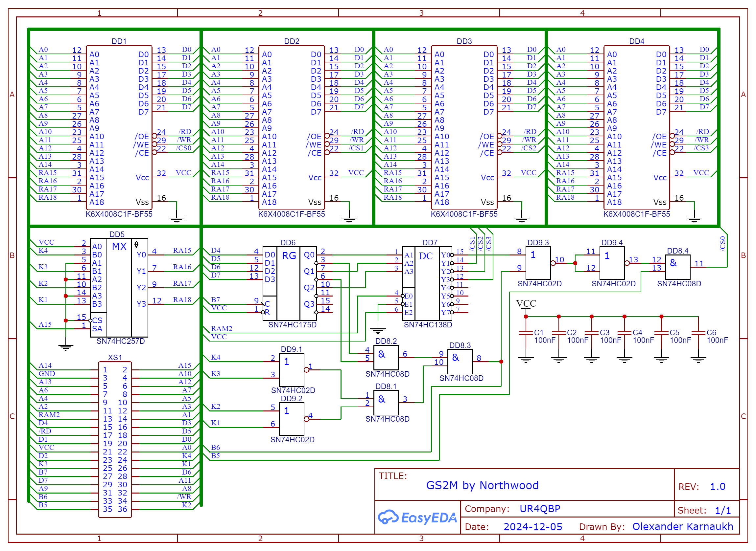This screenshot has width=756, height=551.
Task: Select the C6 capacitor symbol
Action: click(x=699, y=333)
